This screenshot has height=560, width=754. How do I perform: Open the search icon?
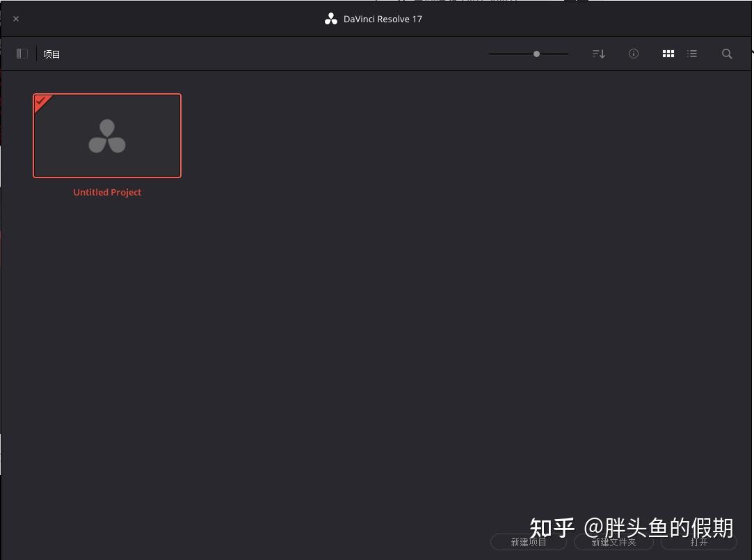coord(727,54)
